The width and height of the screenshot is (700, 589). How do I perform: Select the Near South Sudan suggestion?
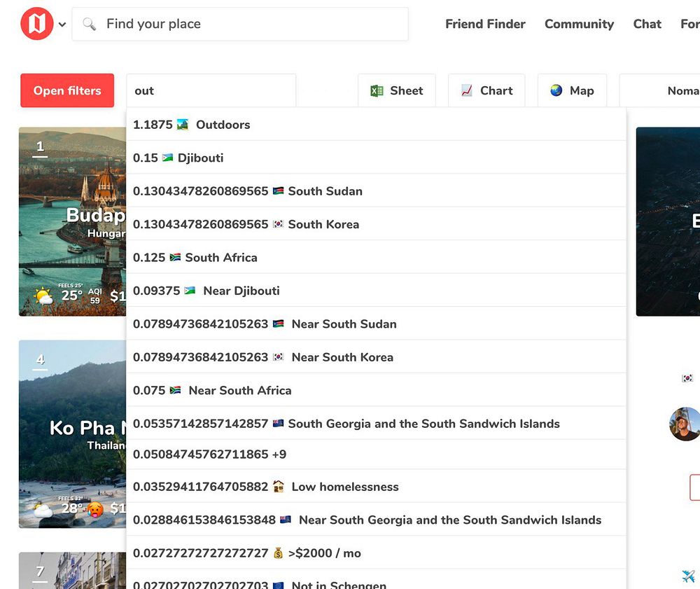376,324
